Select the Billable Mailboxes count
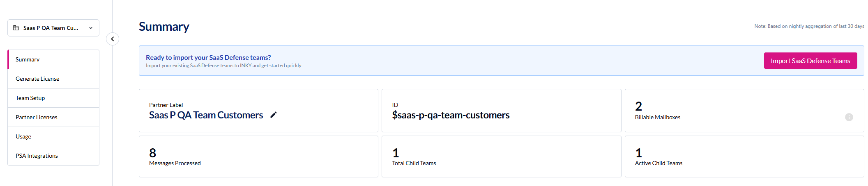868x186 pixels. (x=638, y=107)
